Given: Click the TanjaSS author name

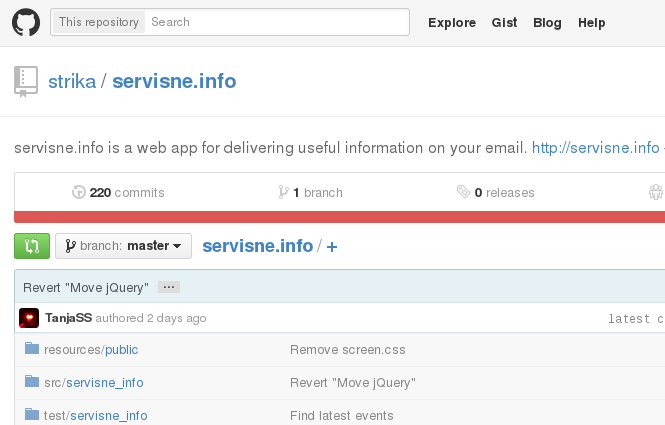Looking at the screenshot, I should [x=69, y=318].
